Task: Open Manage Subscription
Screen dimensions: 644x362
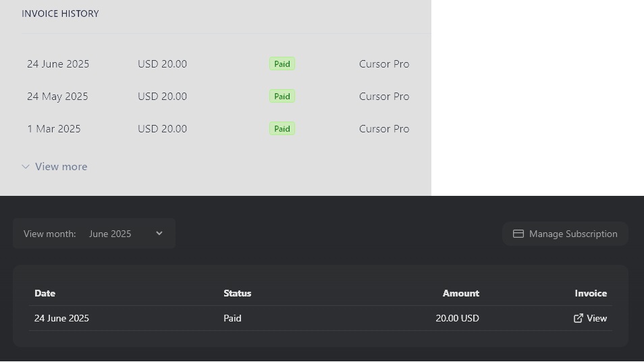Action: click(565, 234)
